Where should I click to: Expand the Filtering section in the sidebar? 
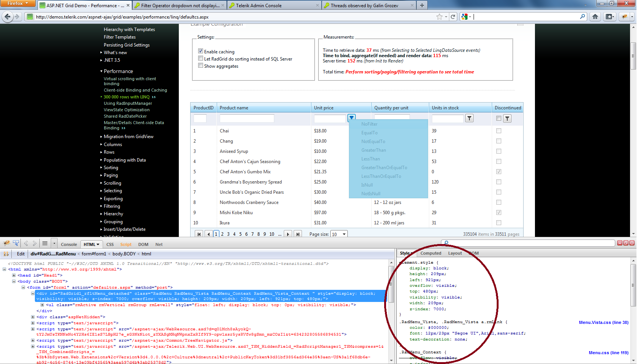tap(112, 206)
